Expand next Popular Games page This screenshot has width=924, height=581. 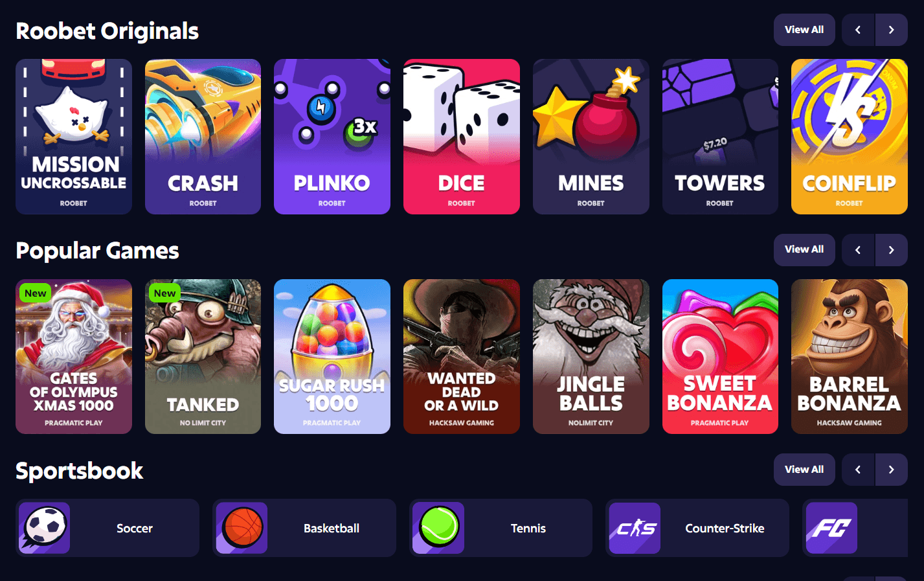(x=892, y=250)
